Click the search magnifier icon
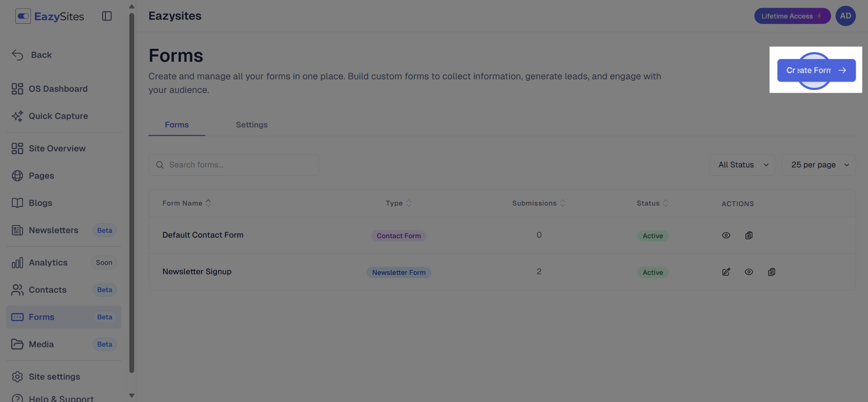This screenshot has height=402, width=868. (x=160, y=165)
